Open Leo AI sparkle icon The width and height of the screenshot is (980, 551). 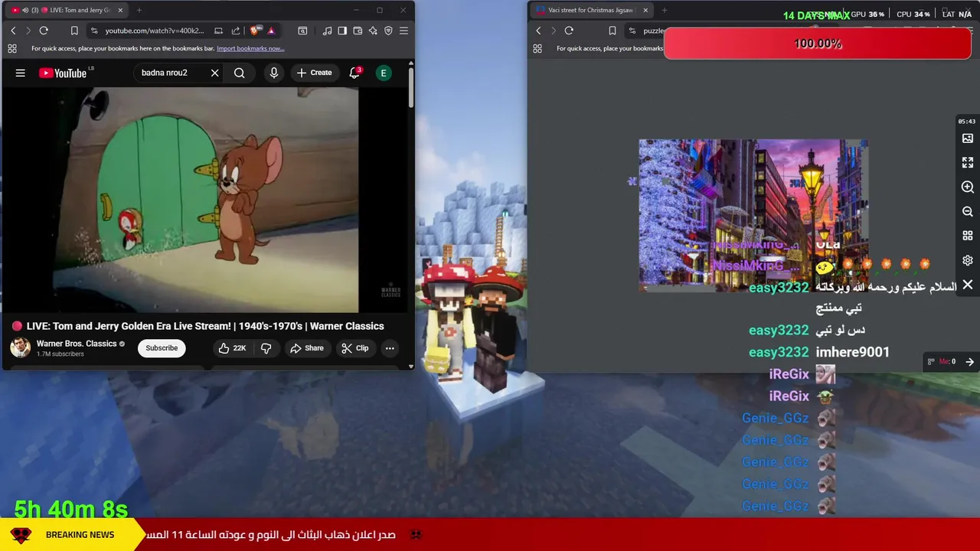pos(373,31)
